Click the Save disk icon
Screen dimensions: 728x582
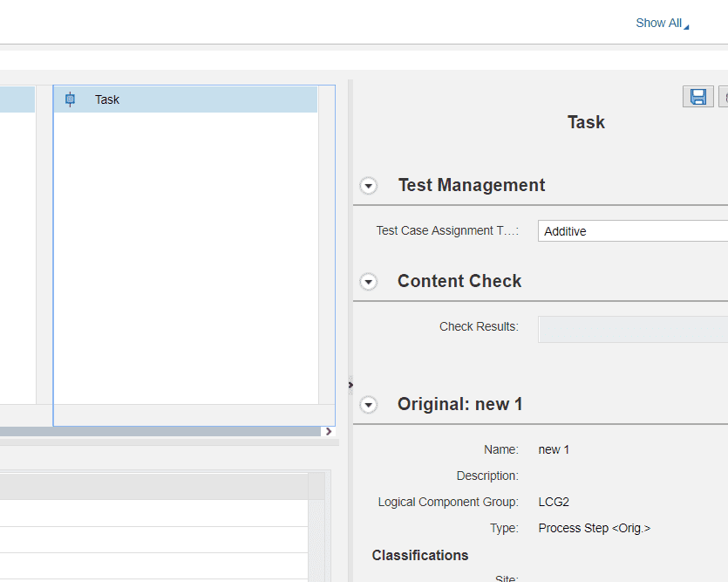point(697,97)
